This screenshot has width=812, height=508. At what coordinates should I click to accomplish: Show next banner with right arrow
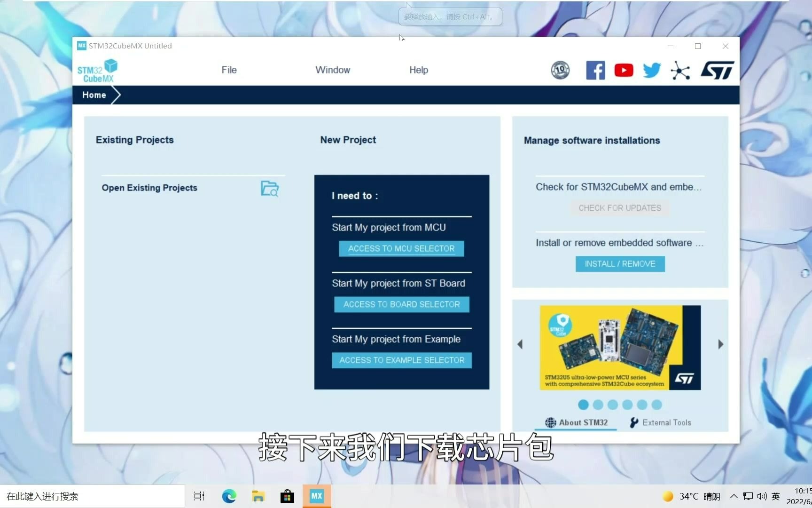coord(720,344)
